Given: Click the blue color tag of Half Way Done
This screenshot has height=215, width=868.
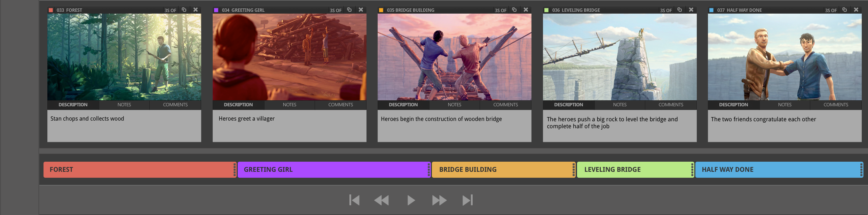Looking at the screenshot, I should (x=711, y=10).
